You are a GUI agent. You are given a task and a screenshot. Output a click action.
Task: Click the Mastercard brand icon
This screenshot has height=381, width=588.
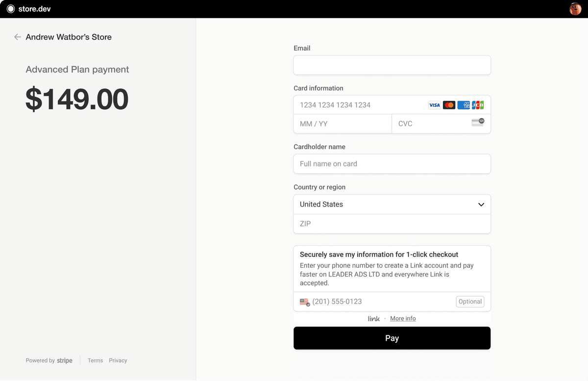click(449, 105)
